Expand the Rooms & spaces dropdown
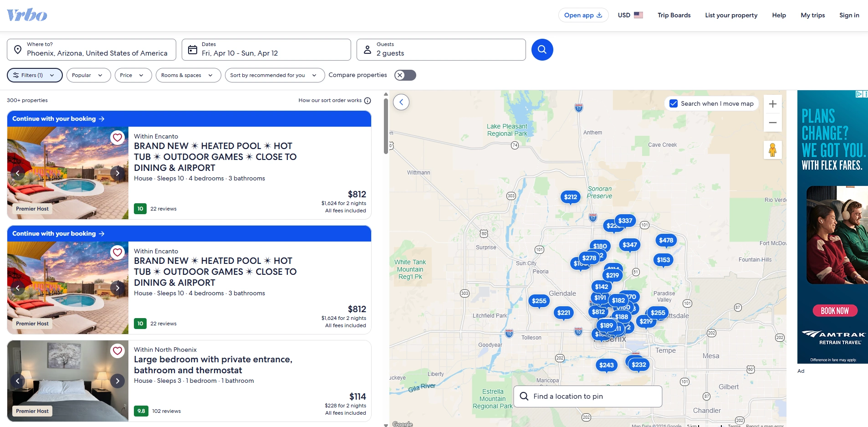868x427 pixels. click(188, 75)
